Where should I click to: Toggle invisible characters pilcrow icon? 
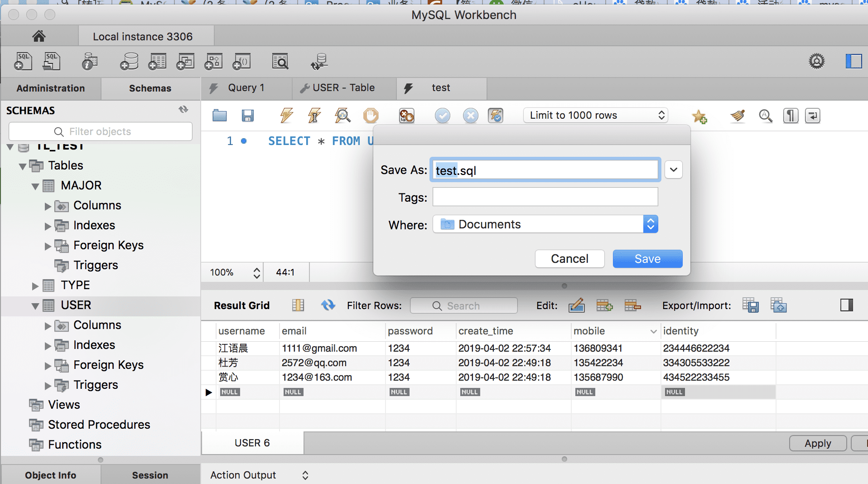pyautogui.click(x=791, y=116)
